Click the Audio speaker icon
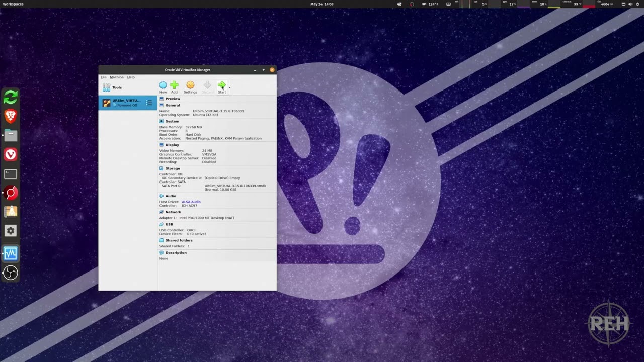The height and width of the screenshot is (362, 644). 162,196
